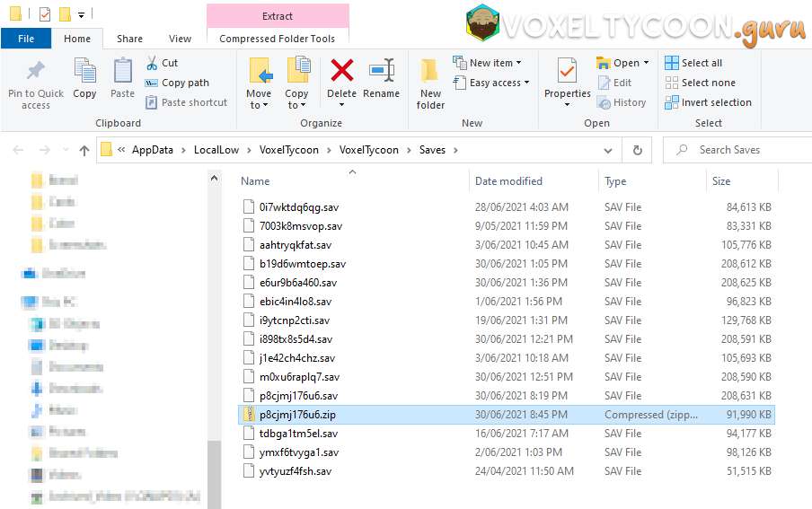Go up one folder level

click(84, 151)
